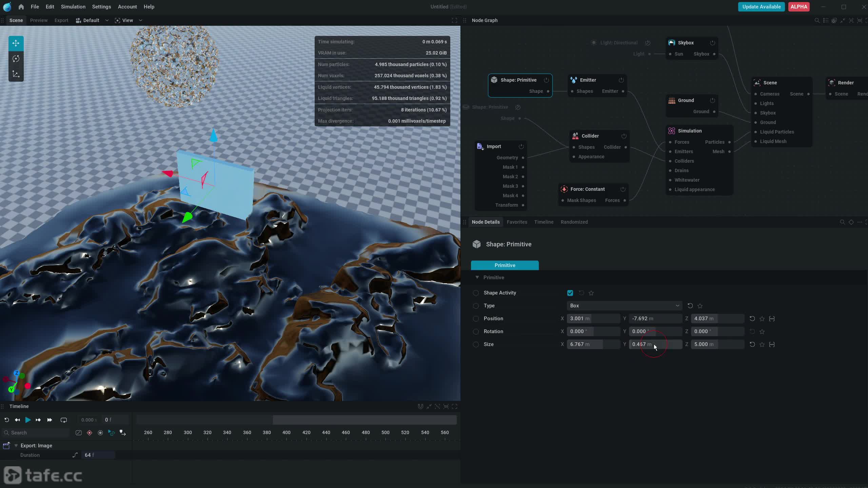868x488 pixels.
Task: Reset the Position values
Action: click(752, 319)
